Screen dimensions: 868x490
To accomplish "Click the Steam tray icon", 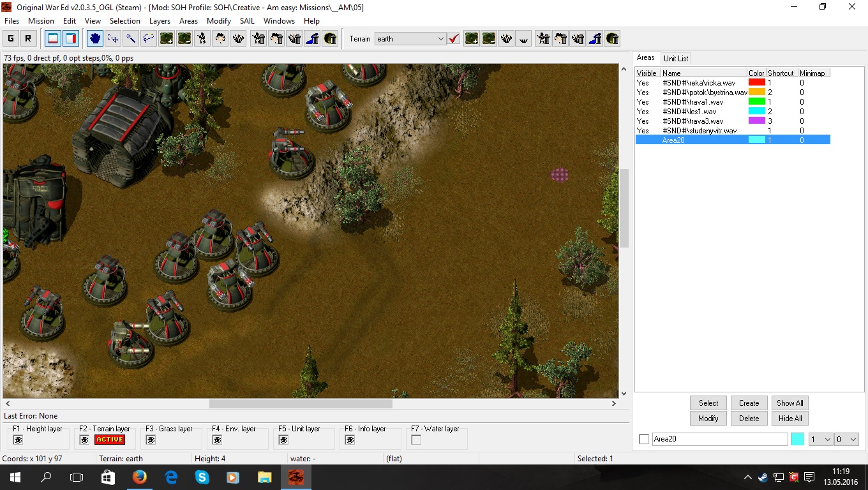I will point(763,477).
